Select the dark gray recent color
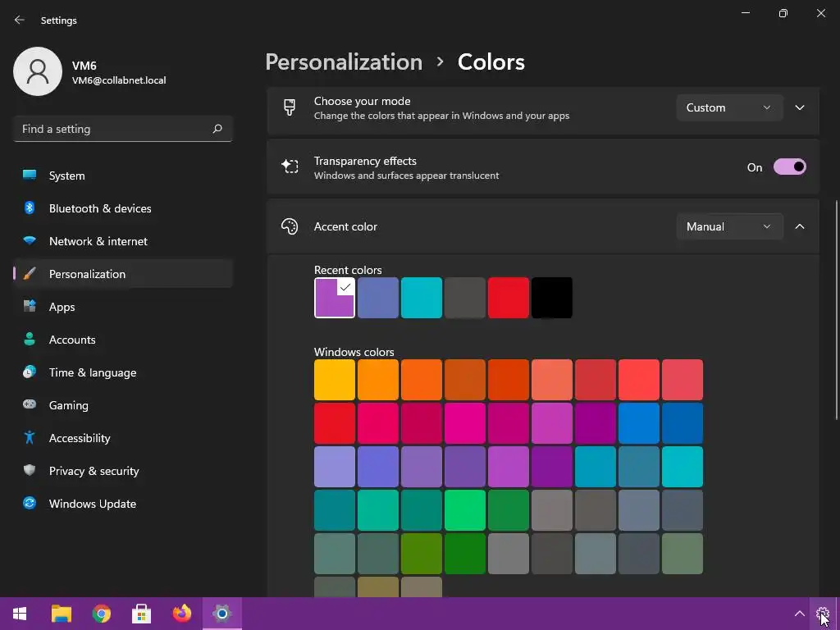840x630 pixels. tap(464, 297)
